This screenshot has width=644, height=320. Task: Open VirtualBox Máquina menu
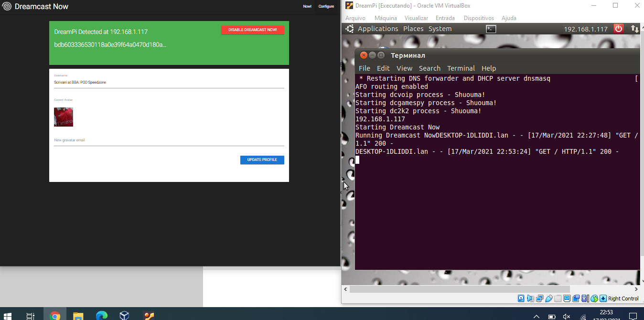point(386,18)
